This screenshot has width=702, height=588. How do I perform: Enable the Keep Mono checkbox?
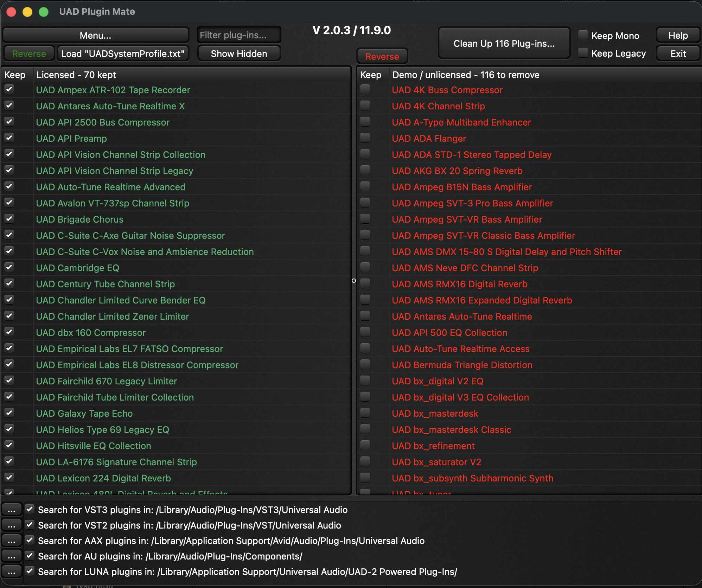click(583, 35)
